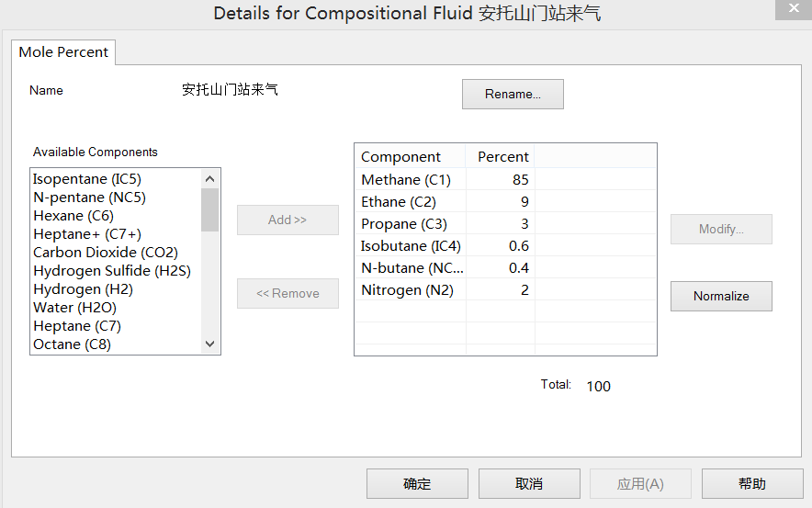Select Isopentane (IC5) in available components

87,179
